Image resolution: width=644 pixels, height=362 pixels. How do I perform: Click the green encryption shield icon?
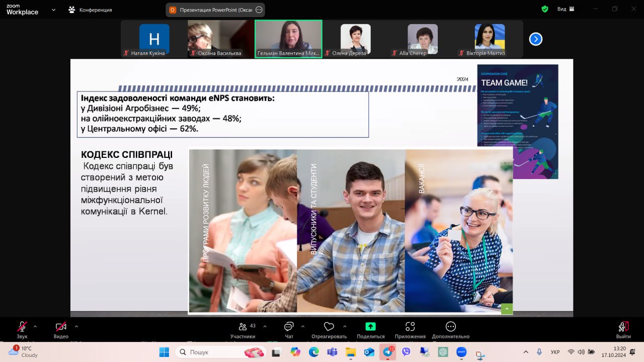coord(545,9)
